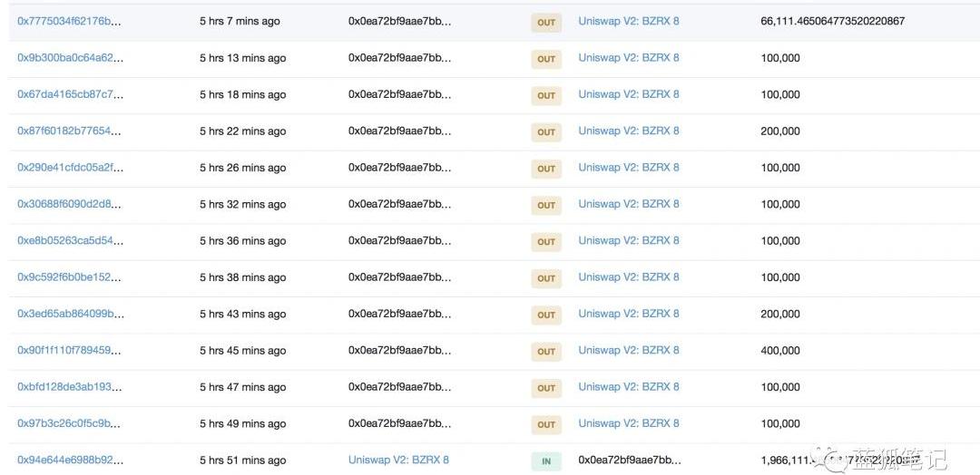Open transaction 0x97b3c26c0f5c9b…
This screenshot has height=475, width=980.
pyautogui.click(x=70, y=423)
